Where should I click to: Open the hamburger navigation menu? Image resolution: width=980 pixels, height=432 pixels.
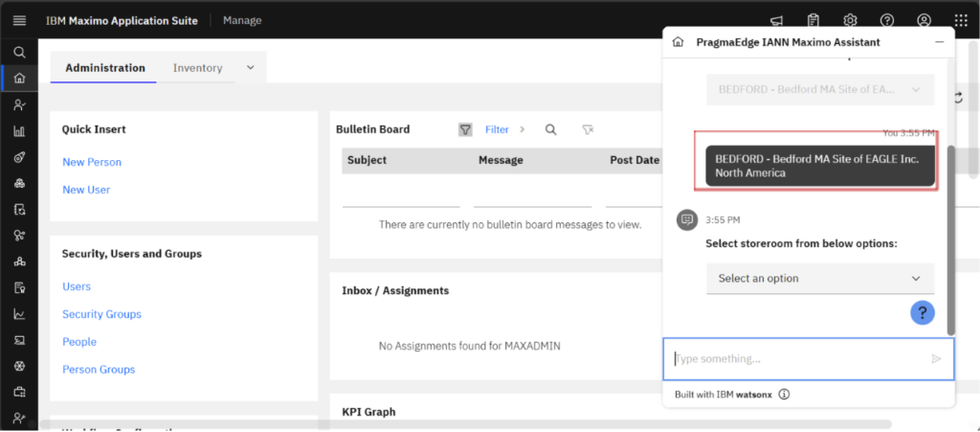pos(19,21)
